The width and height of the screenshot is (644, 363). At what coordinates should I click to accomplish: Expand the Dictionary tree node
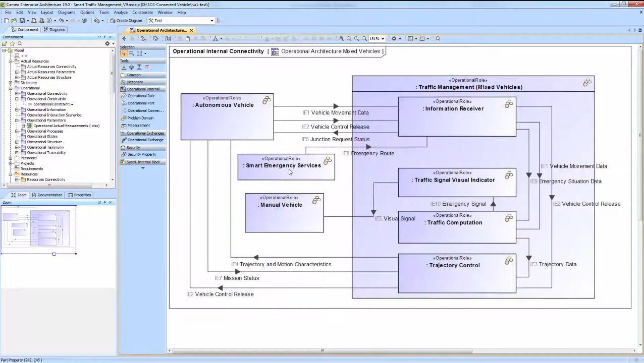click(x=11, y=83)
